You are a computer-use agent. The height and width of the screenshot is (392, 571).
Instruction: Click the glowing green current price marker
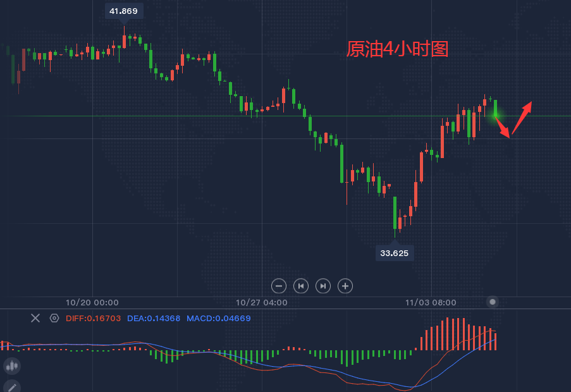pos(495,116)
